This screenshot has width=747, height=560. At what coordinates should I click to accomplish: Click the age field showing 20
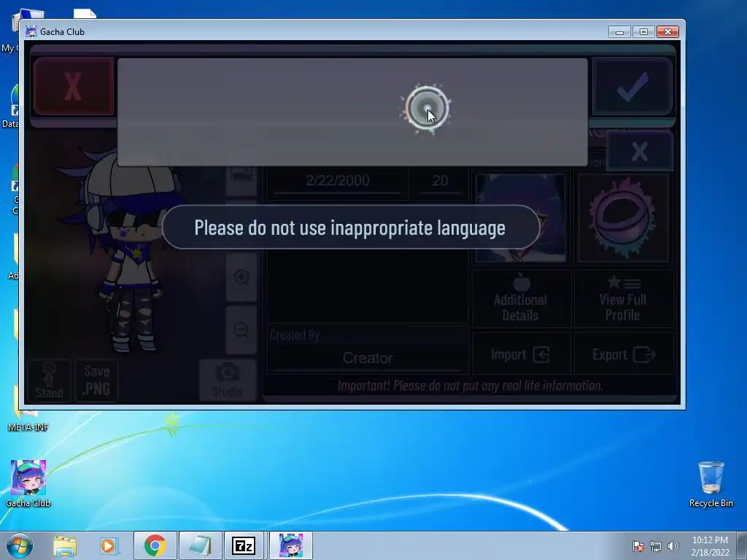coord(440,181)
